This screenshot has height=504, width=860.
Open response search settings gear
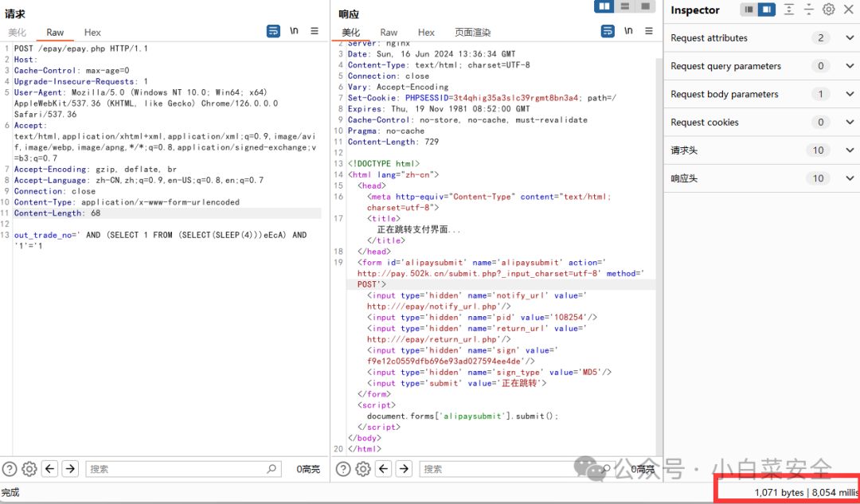click(363, 469)
